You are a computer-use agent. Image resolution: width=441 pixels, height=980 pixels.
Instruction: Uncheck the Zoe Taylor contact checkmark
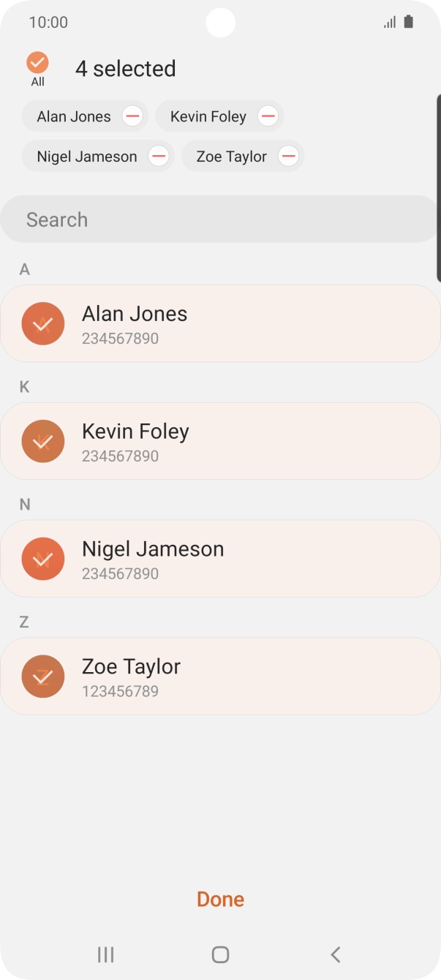click(43, 676)
